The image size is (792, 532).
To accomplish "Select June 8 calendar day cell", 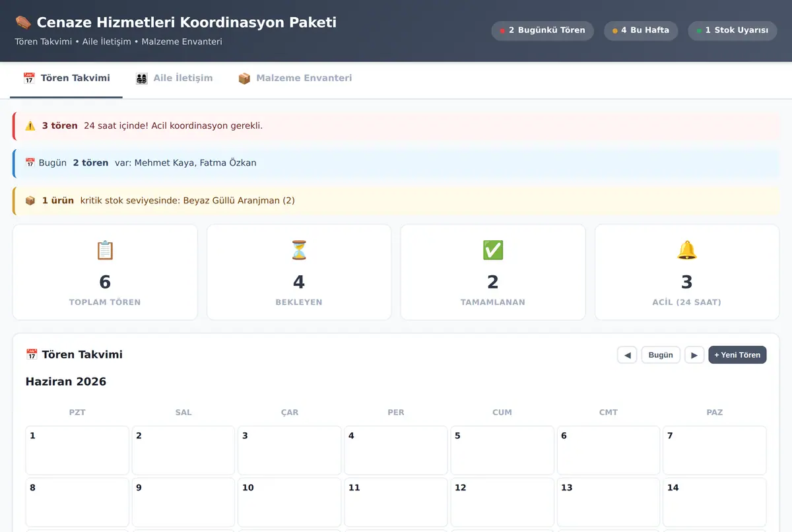I will (x=77, y=502).
